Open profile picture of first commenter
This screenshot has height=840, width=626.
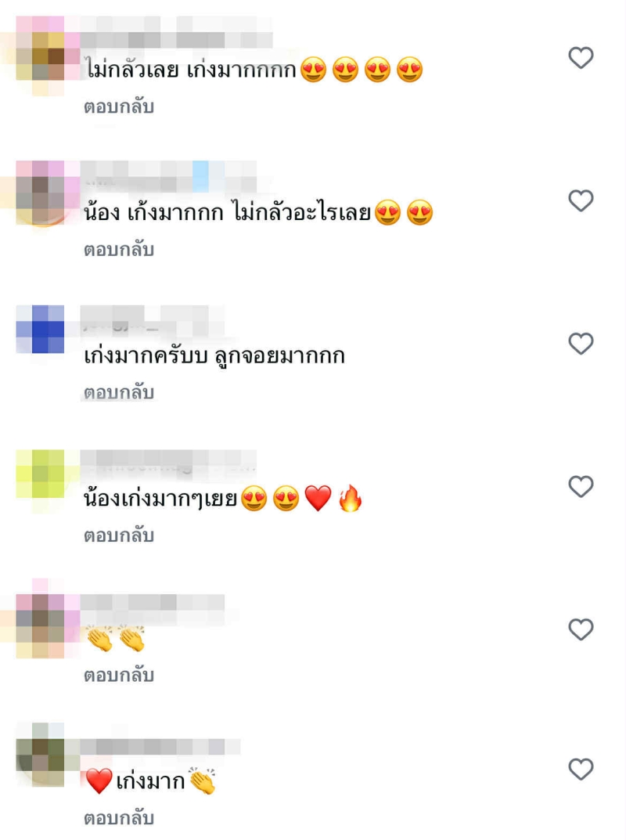40,56
